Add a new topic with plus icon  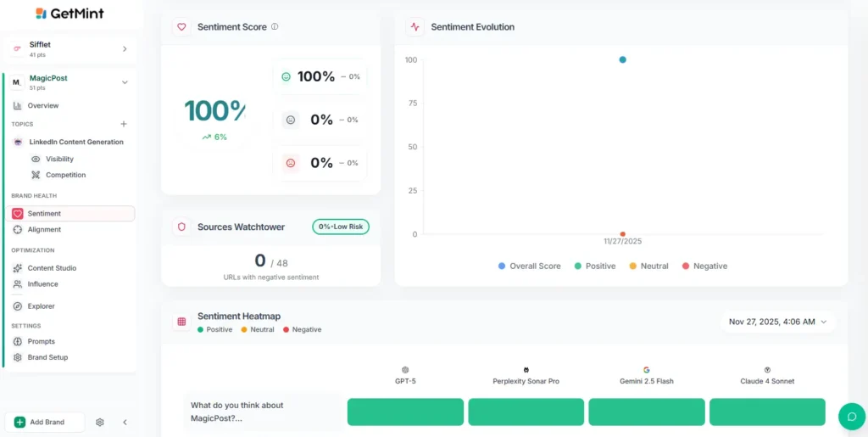point(124,124)
